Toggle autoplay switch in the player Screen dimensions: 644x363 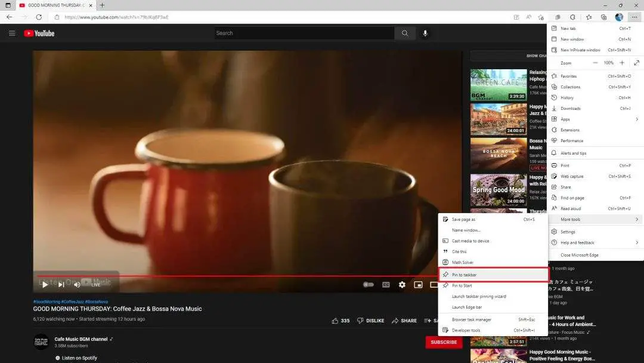coord(369,285)
